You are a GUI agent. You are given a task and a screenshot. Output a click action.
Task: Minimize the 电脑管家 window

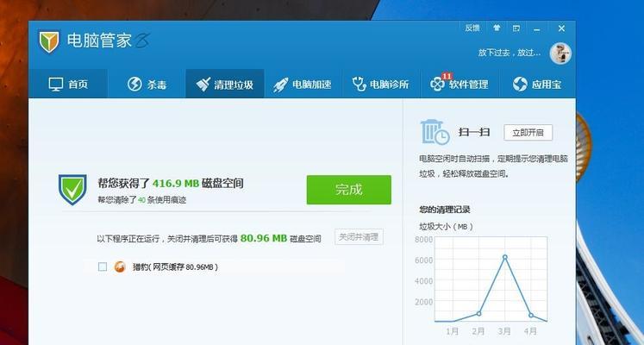point(537,28)
